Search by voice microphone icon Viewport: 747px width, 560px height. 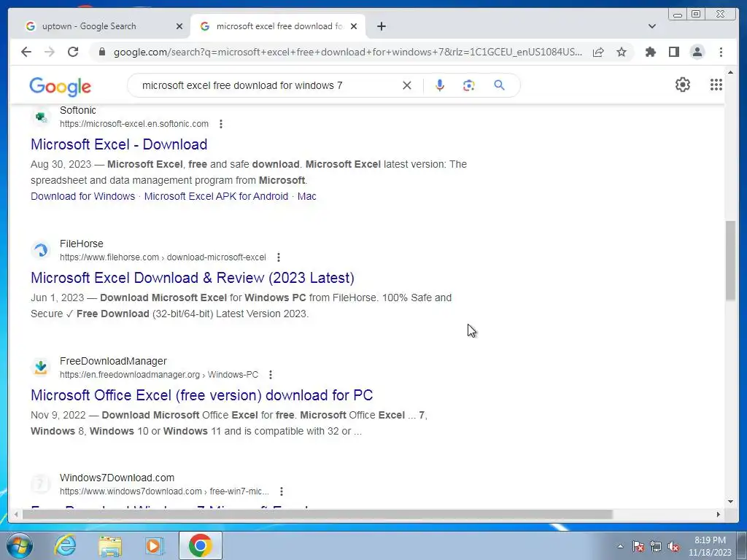pyautogui.click(x=440, y=85)
